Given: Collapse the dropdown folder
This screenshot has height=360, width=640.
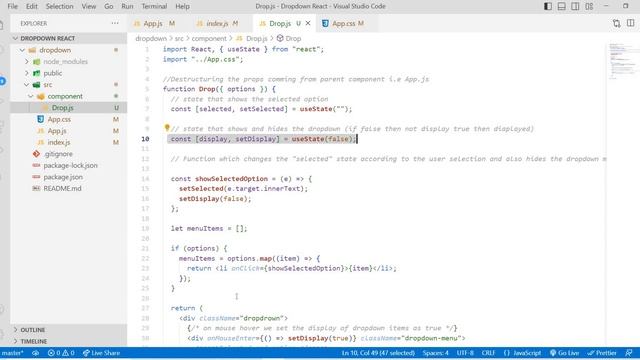Looking at the screenshot, I should pos(55,50).
